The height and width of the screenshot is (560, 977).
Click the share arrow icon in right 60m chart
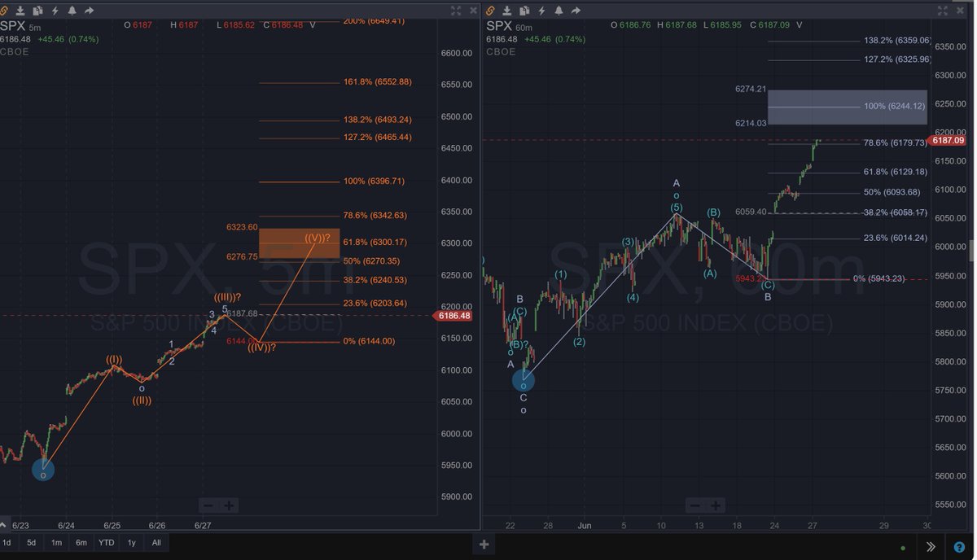[575, 11]
